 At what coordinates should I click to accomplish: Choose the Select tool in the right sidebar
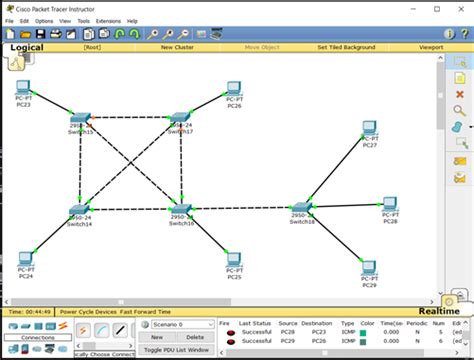[x=460, y=62]
